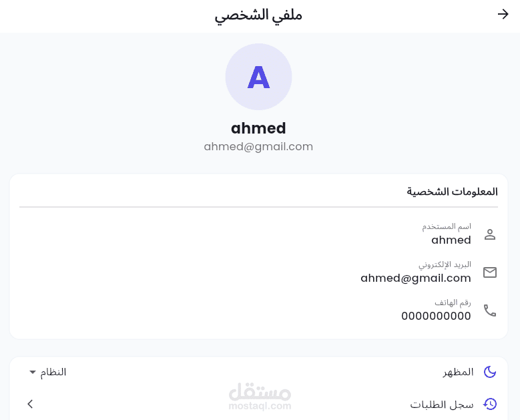Click the moon appearance icon
Viewport: 520px width, 420px height.
tap(490, 372)
